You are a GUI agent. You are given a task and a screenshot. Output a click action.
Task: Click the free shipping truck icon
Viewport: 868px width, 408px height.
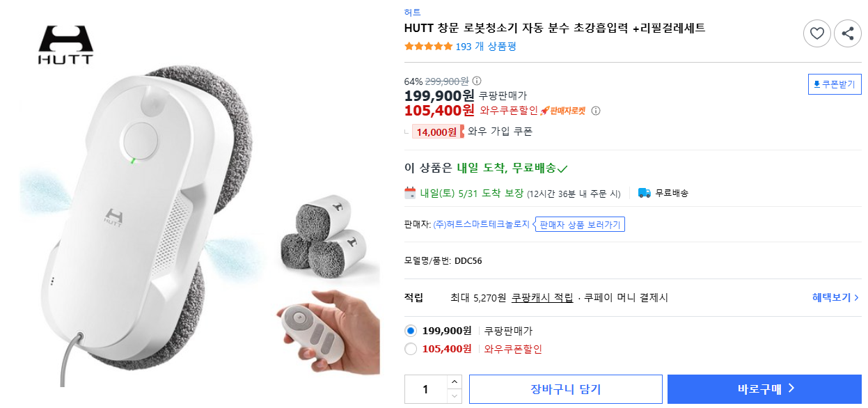coord(643,193)
